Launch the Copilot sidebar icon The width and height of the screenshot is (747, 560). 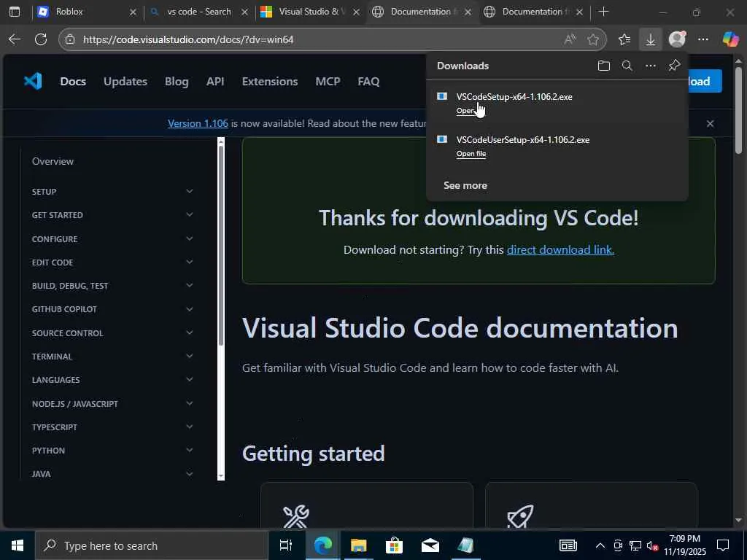[730, 39]
